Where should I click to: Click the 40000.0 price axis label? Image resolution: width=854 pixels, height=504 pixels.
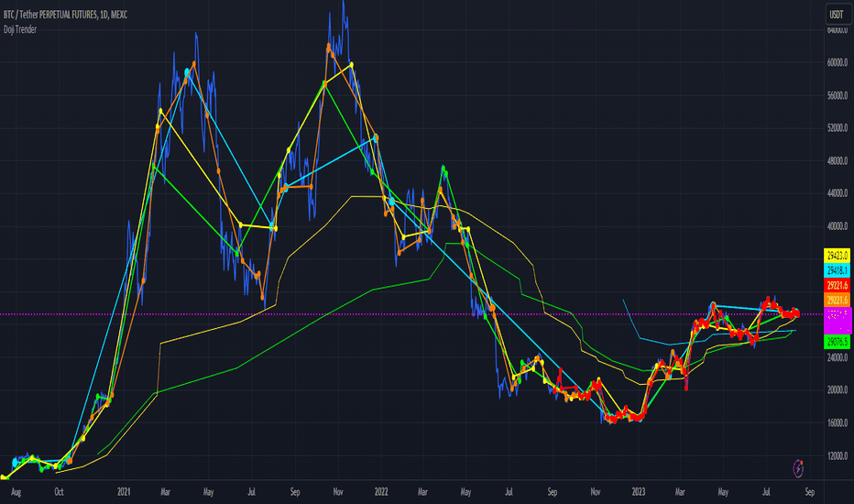click(838, 226)
